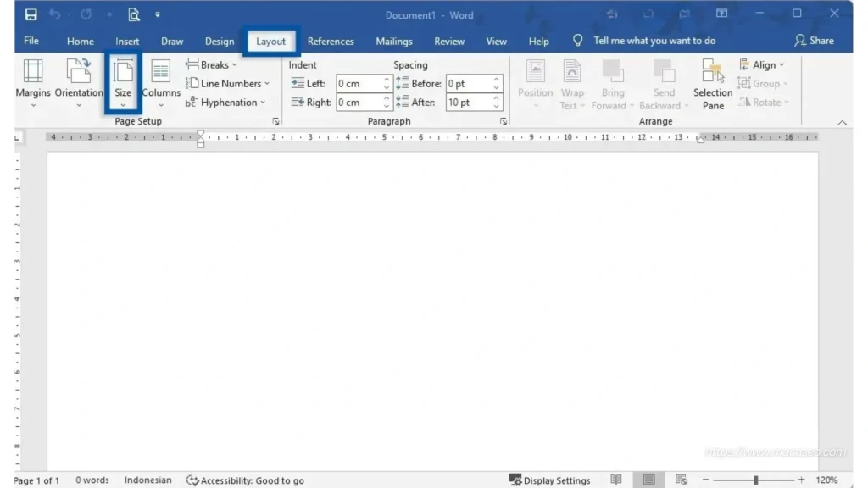Decrease spacing after with down spinner
The height and width of the screenshot is (488, 868).
[497, 106]
